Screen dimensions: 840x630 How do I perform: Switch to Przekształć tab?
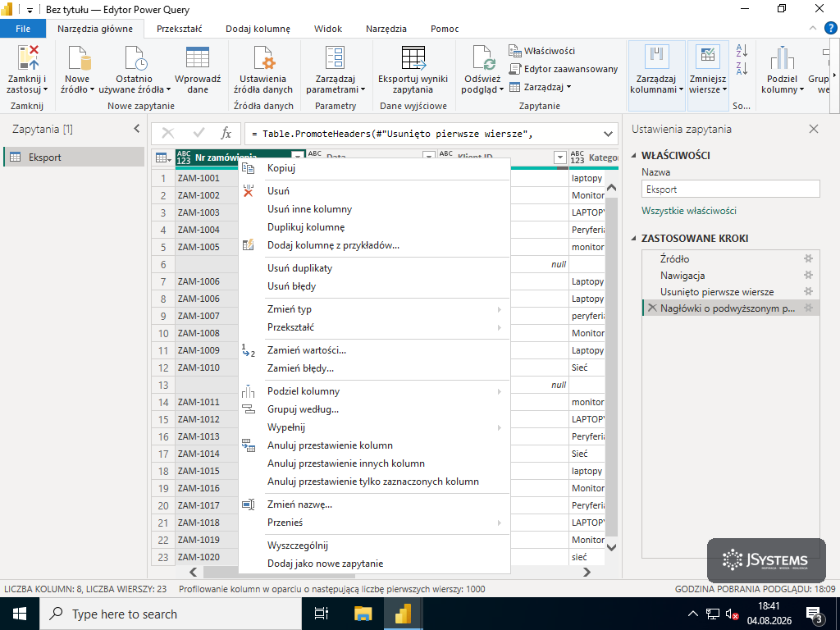tap(180, 29)
